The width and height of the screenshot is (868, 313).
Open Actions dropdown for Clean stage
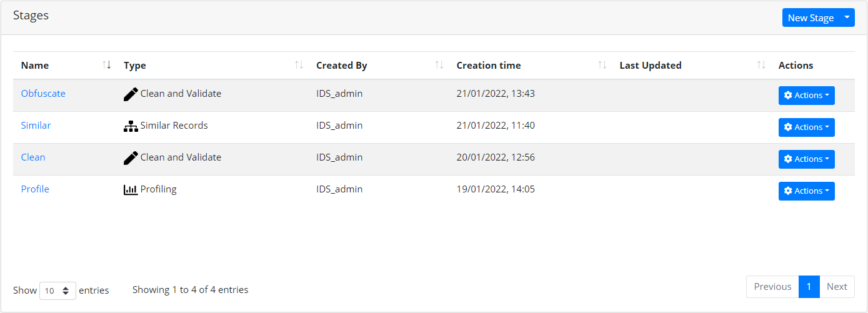(x=806, y=159)
